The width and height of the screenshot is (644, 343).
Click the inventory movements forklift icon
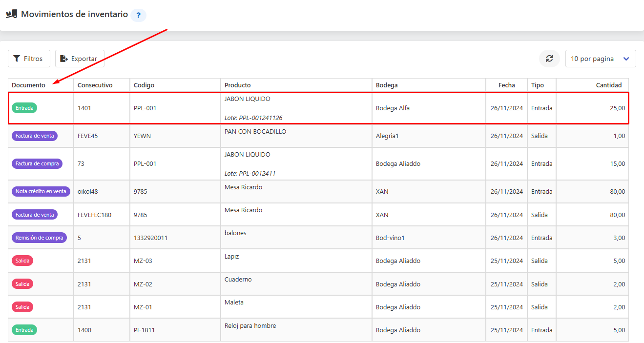[x=12, y=14]
